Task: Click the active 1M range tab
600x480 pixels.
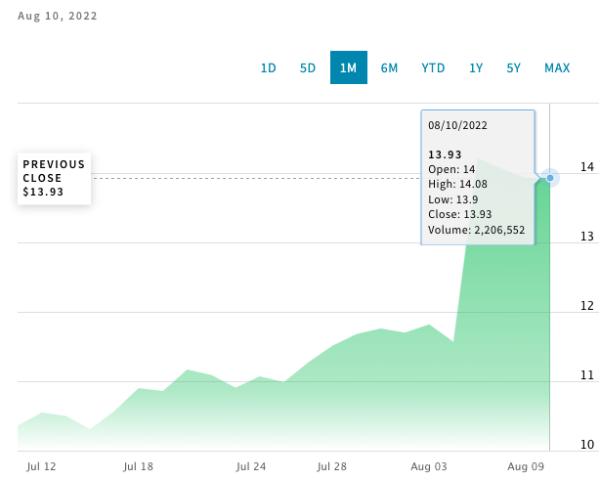Action: pos(349,67)
